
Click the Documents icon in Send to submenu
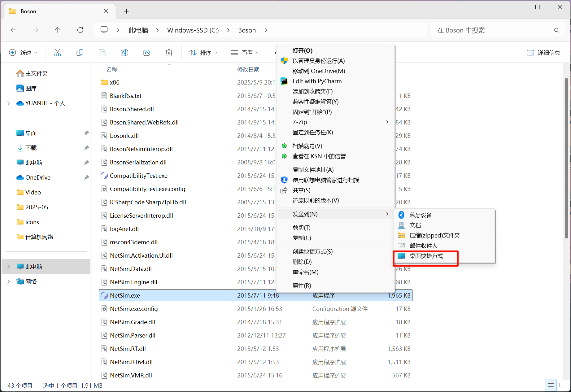point(401,225)
